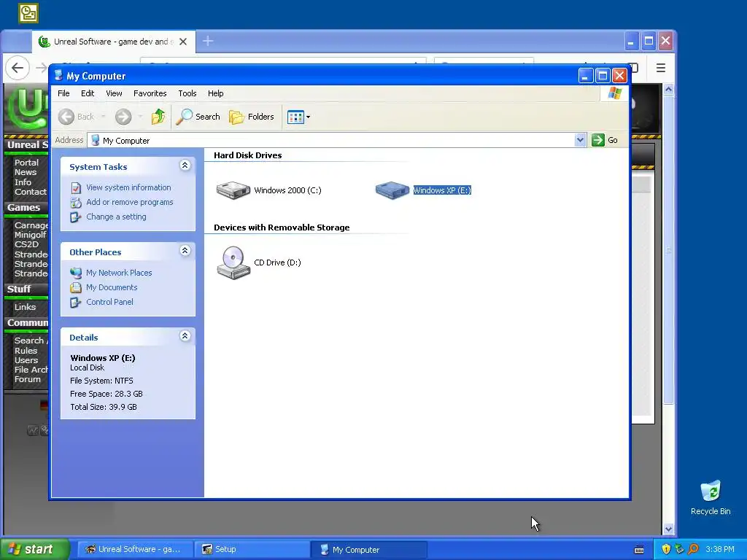The image size is (747, 560).
Task: Collapse the Details panel
Action: [x=185, y=335]
